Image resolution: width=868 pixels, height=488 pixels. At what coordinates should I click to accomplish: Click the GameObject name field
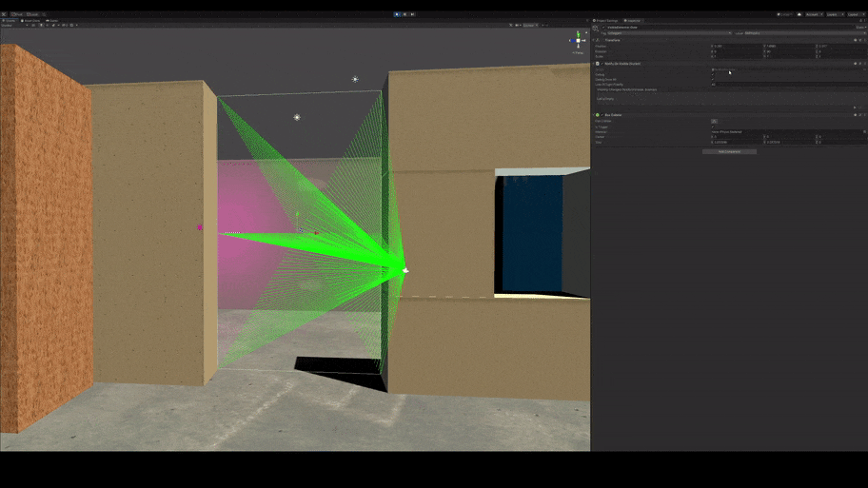tap(730, 27)
